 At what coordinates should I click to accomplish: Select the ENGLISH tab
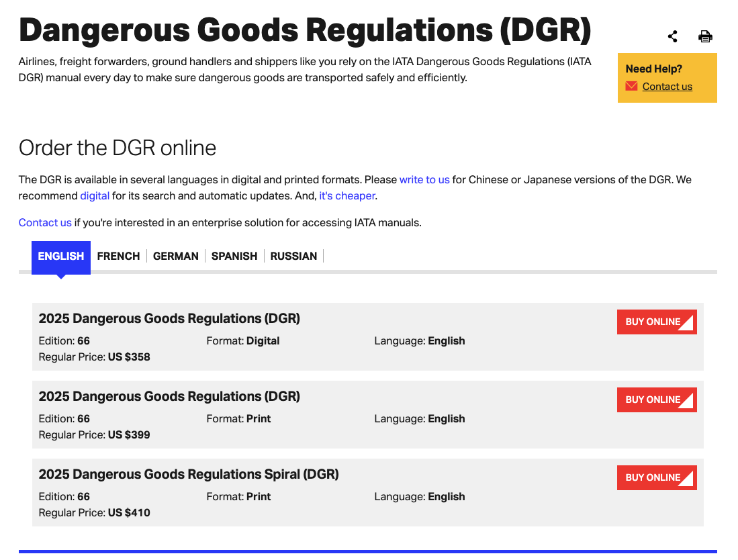tap(60, 256)
